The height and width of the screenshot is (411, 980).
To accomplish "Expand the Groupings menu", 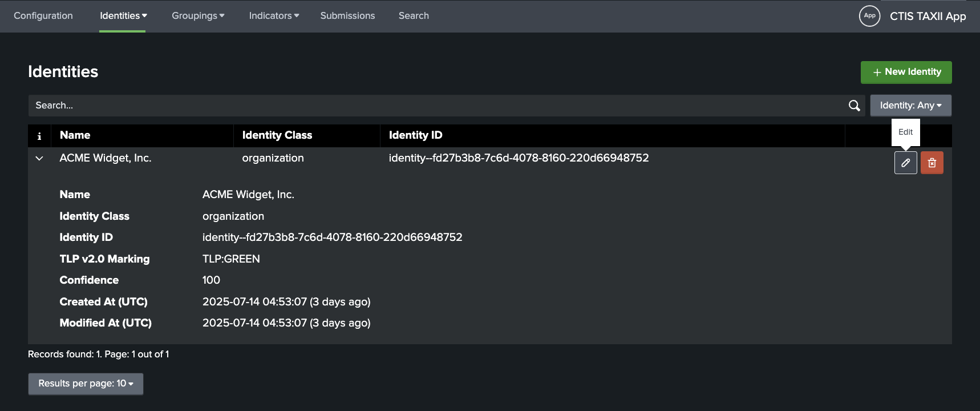I will point(198,16).
